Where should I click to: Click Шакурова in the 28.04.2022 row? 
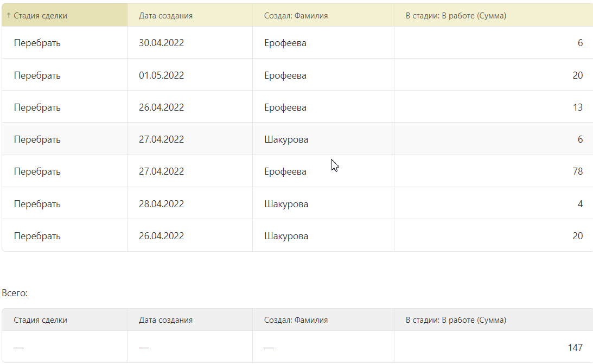point(286,204)
